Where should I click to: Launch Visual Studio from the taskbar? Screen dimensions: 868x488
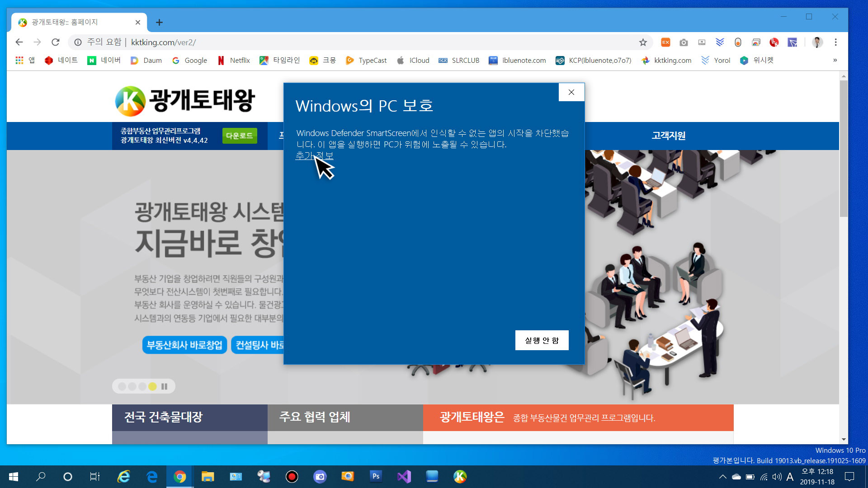point(404,476)
